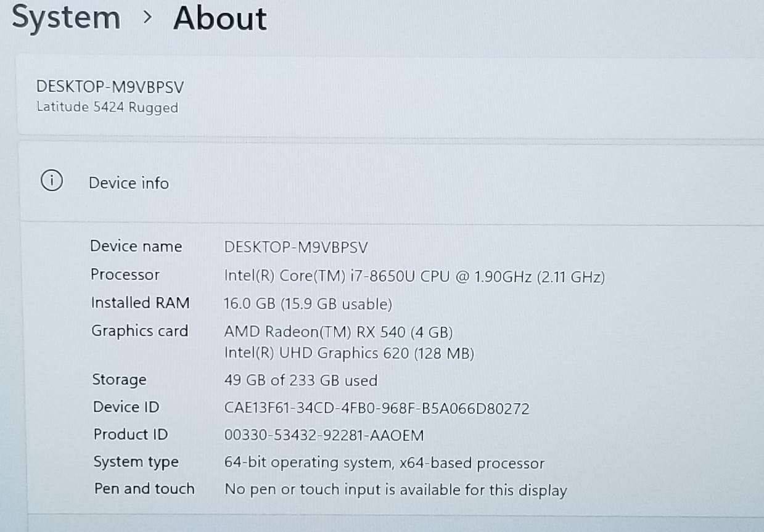Click the breadcrumb chevron after System

coord(147,18)
